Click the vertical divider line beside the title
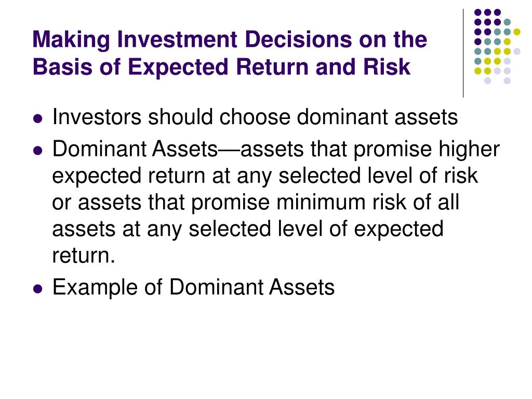The width and height of the screenshot is (532, 399). click(463, 54)
